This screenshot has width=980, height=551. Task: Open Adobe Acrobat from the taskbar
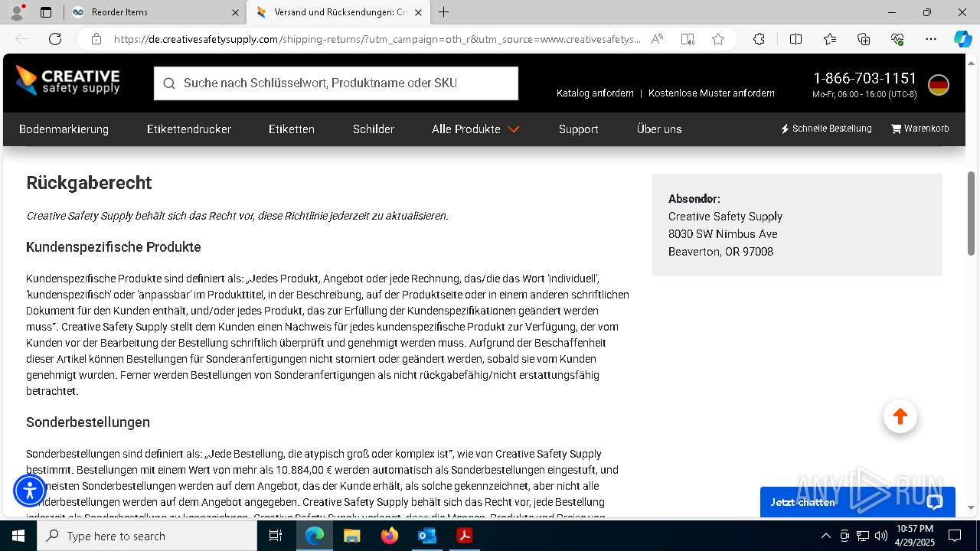click(464, 536)
